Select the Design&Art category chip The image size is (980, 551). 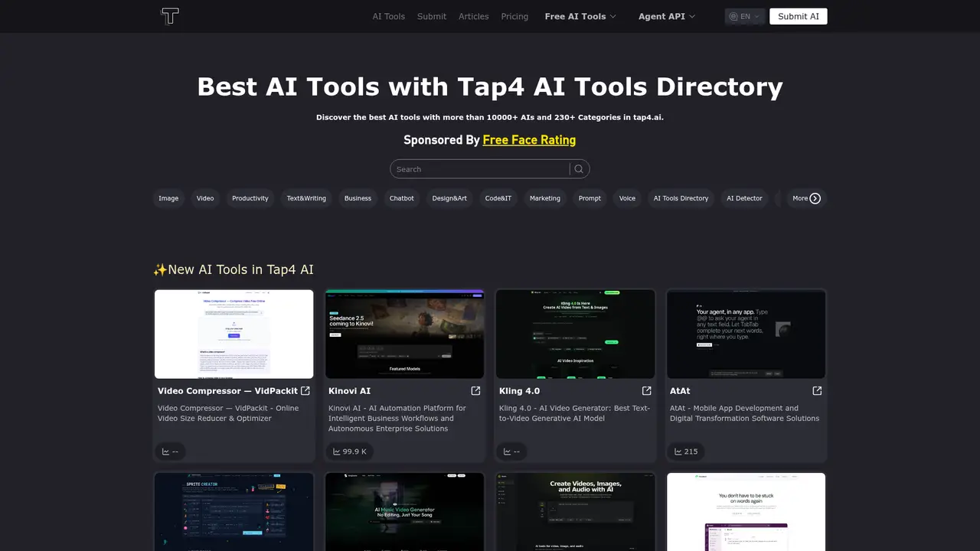pos(449,198)
